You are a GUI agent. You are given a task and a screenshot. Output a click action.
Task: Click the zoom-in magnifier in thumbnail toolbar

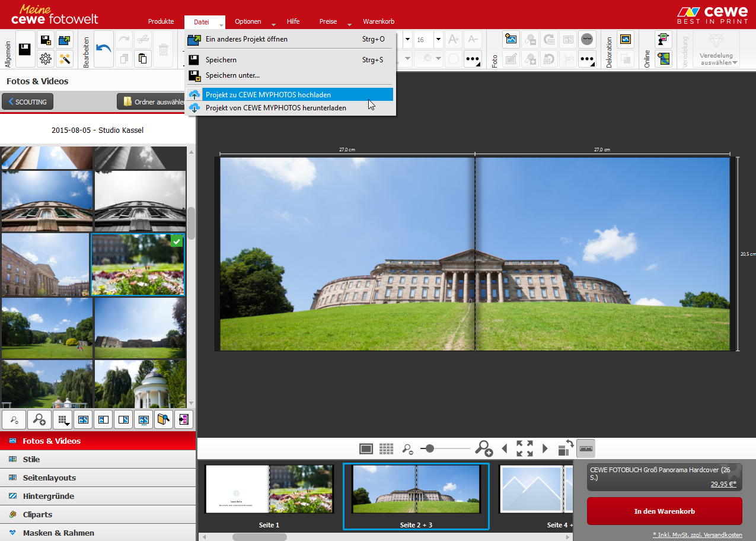click(x=40, y=420)
